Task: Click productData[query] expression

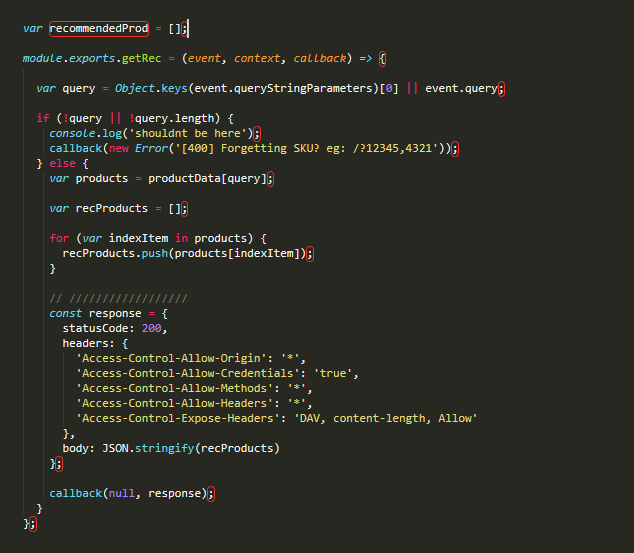Action: coord(207,178)
